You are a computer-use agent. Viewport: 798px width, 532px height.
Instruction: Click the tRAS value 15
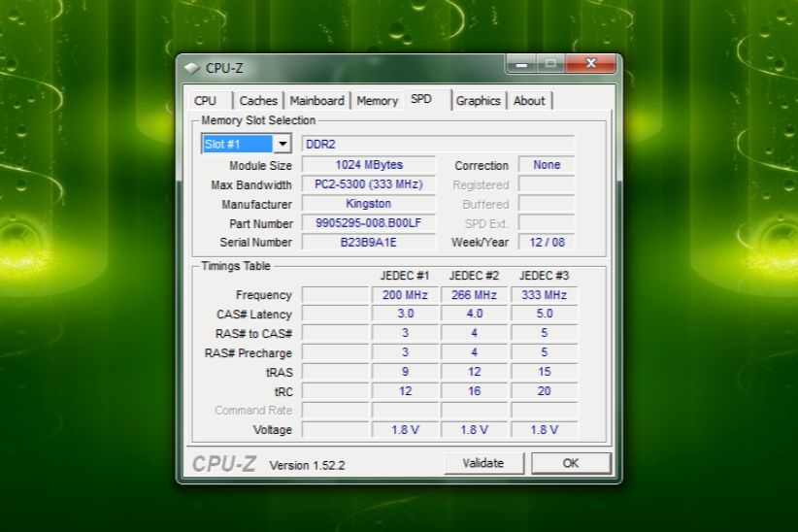544,372
